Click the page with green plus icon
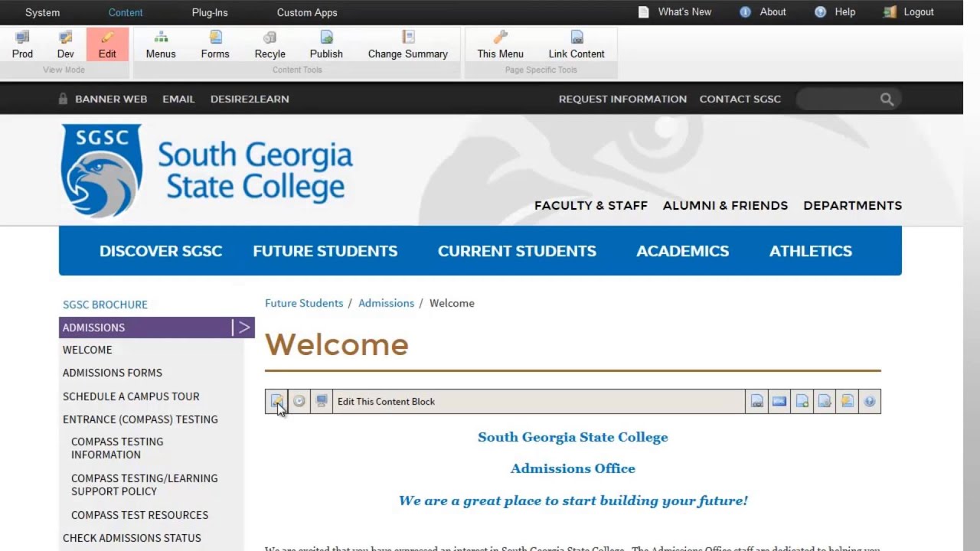 pos(802,401)
